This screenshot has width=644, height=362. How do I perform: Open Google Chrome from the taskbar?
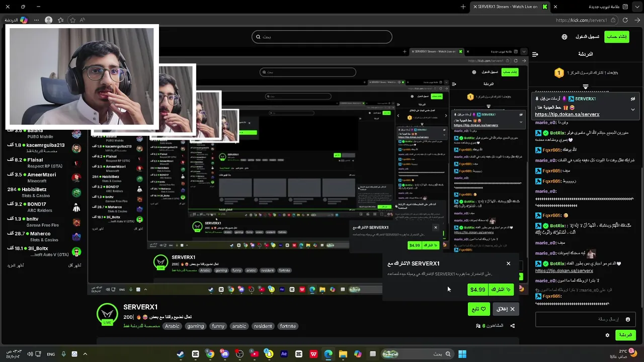click(x=210, y=354)
